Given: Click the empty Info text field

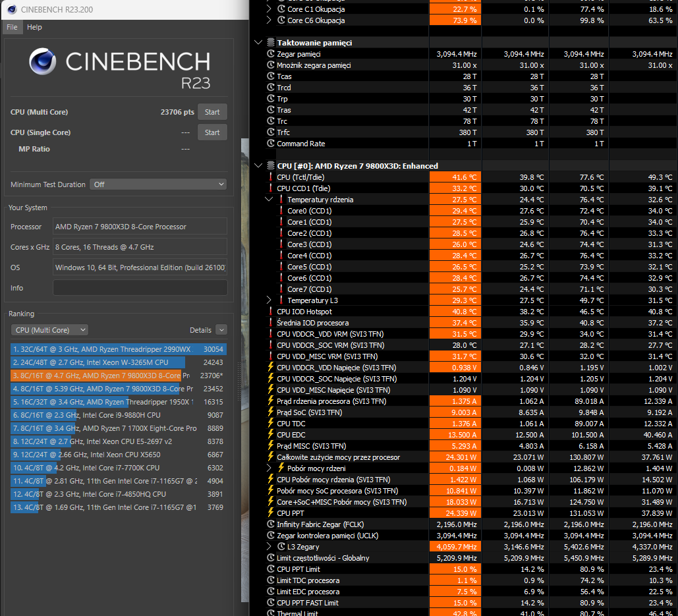Looking at the screenshot, I should [x=140, y=288].
